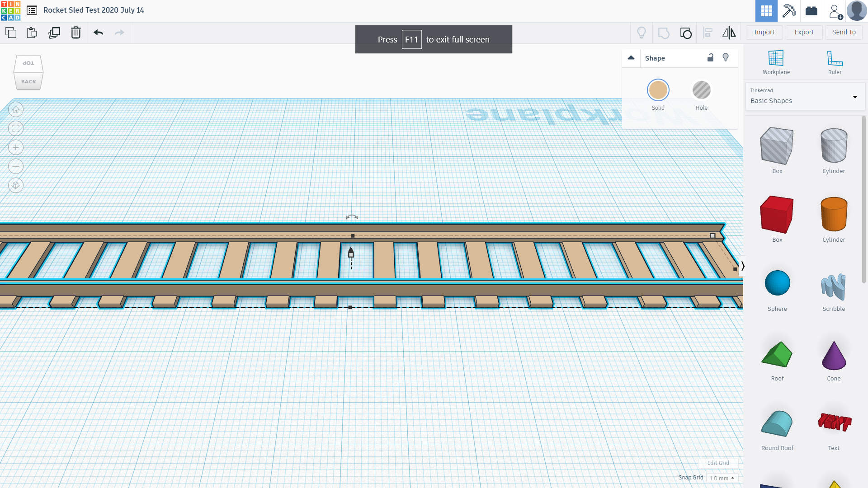The height and width of the screenshot is (488, 868).
Task: Toggle top/back view orientation
Action: [x=28, y=71]
